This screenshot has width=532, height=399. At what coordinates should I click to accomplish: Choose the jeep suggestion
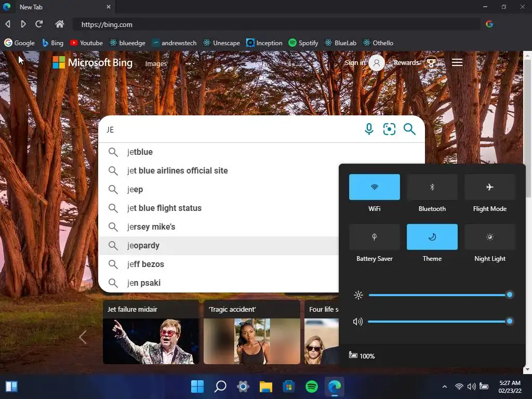click(219, 189)
